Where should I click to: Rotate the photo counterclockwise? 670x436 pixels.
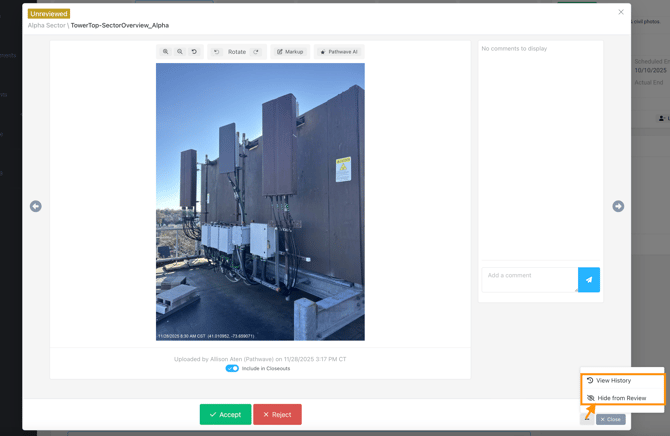(217, 52)
